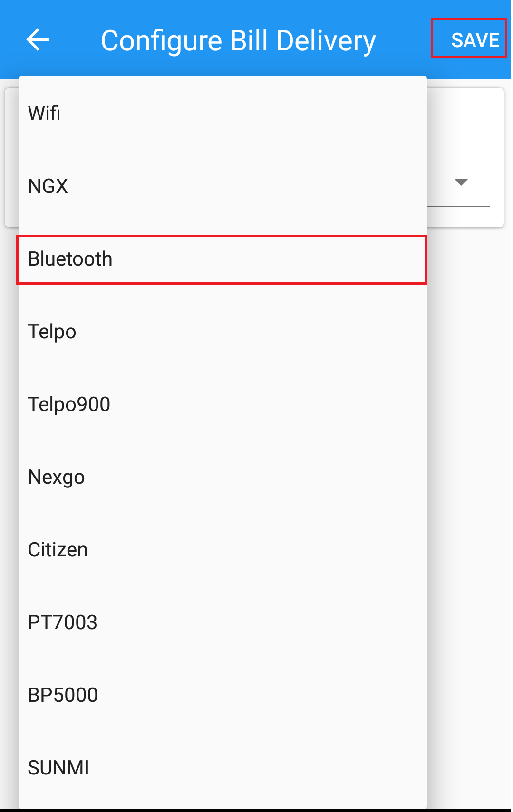
Task: Choose SUNMI at the list bottom
Action: [x=223, y=768]
